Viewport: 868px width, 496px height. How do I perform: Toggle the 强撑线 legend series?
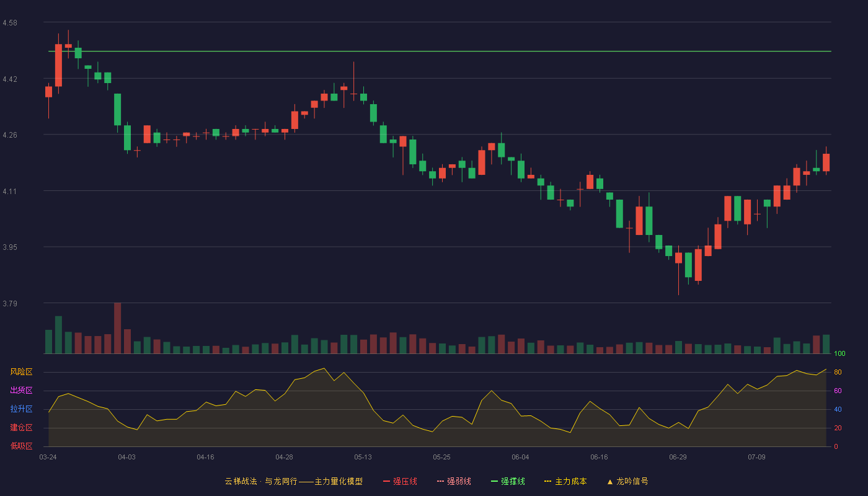click(508, 481)
